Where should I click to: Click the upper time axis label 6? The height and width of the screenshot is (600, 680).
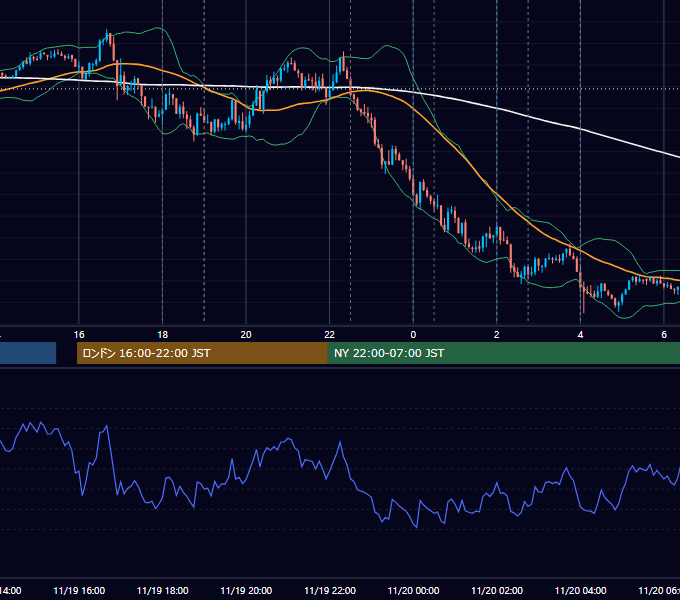664,335
